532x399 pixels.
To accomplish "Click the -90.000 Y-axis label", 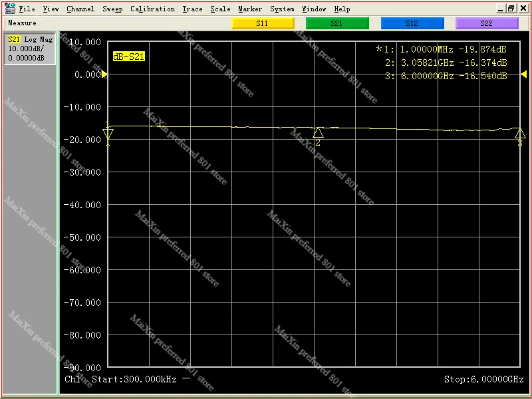I will pyautogui.click(x=82, y=368).
